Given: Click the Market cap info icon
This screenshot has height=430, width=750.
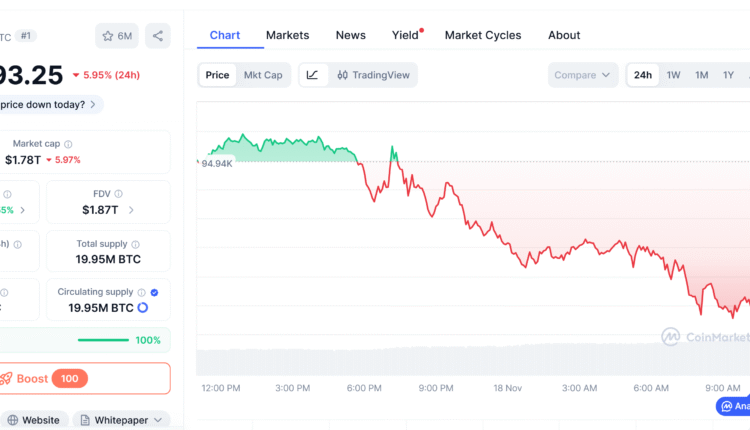Looking at the screenshot, I should point(68,145).
